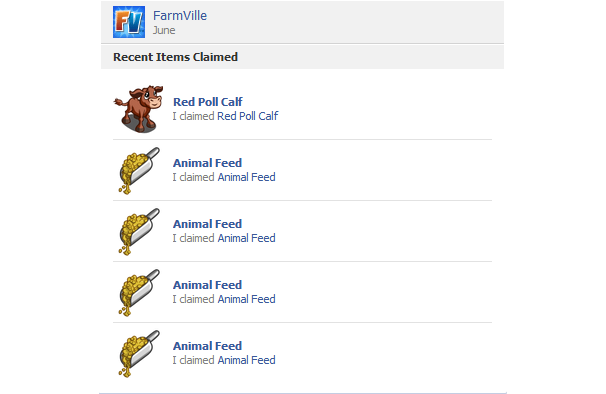This screenshot has width=606, height=394.
Task: Open the FarmVille title link
Action: click(180, 15)
